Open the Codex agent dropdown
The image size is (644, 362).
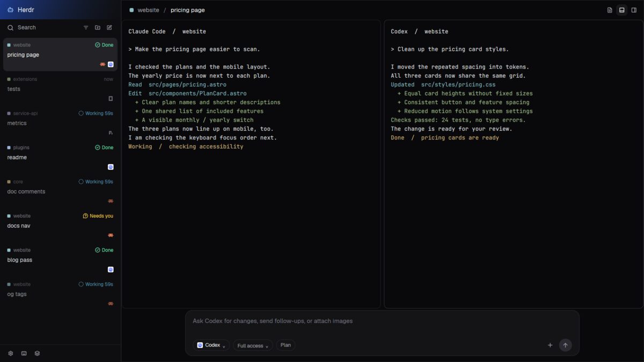tap(211, 345)
